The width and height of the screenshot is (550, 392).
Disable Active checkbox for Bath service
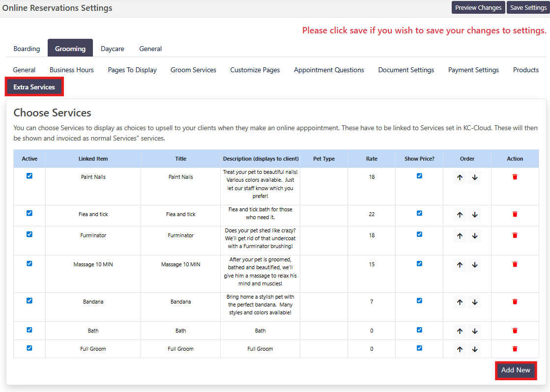pyautogui.click(x=29, y=330)
